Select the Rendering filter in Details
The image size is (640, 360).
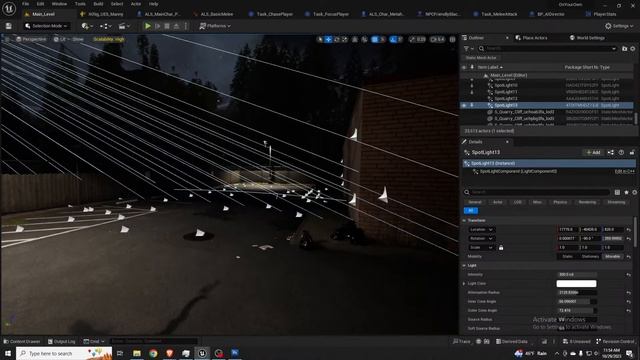(587, 202)
